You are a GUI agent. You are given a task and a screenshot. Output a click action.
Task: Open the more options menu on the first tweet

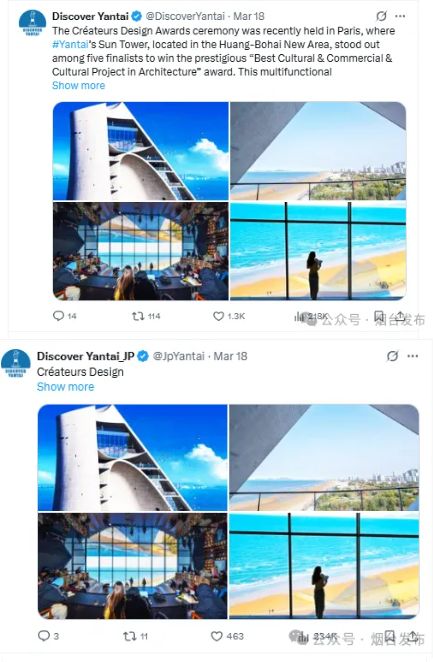[x=400, y=16]
